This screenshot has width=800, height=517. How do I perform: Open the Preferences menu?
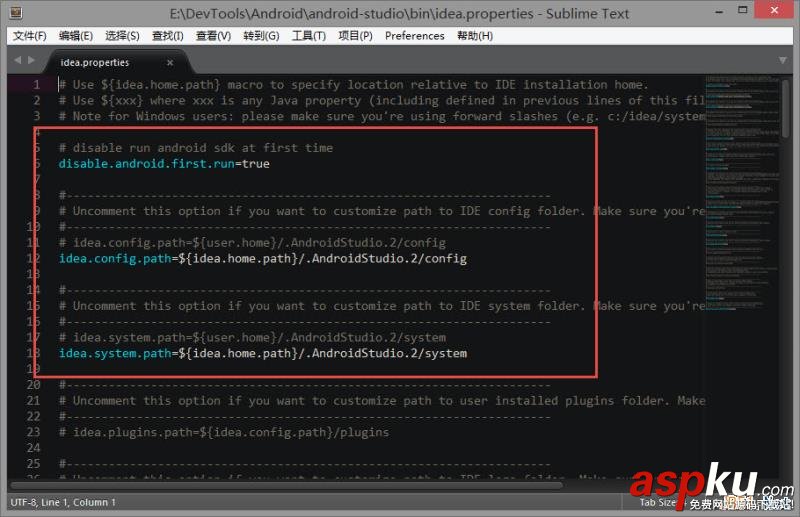(415, 36)
